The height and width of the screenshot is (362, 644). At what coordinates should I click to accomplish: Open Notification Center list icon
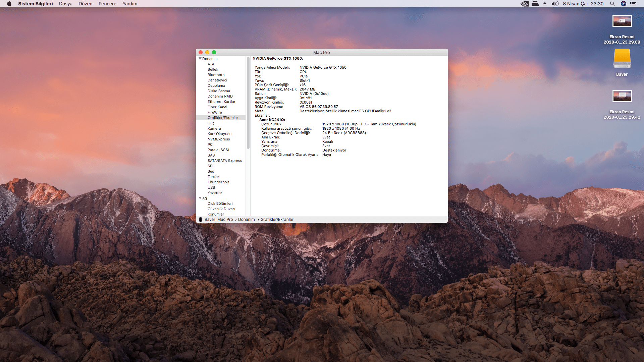click(633, 4)
